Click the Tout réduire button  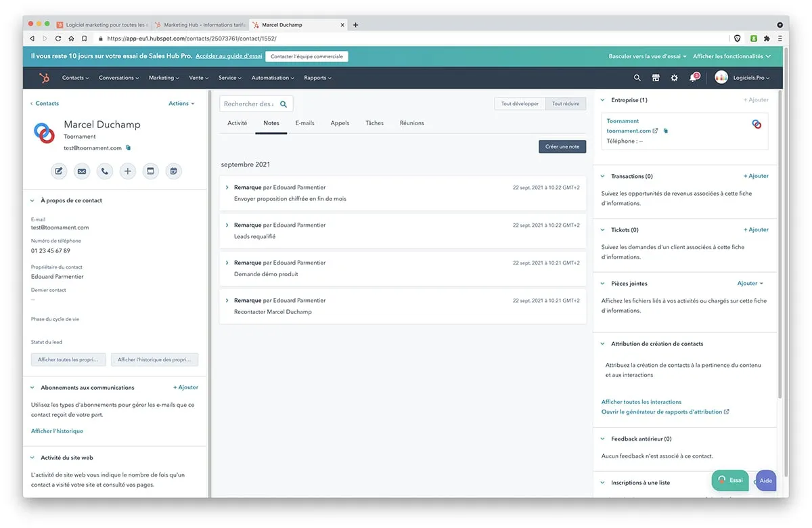[x=566, y=104]
